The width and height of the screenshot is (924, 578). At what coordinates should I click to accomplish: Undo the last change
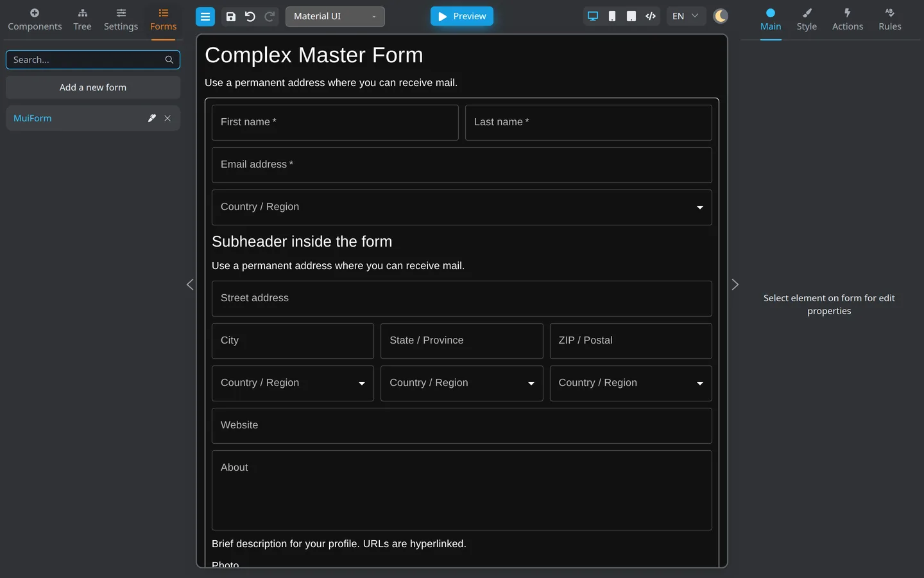(x=250, y=17)
